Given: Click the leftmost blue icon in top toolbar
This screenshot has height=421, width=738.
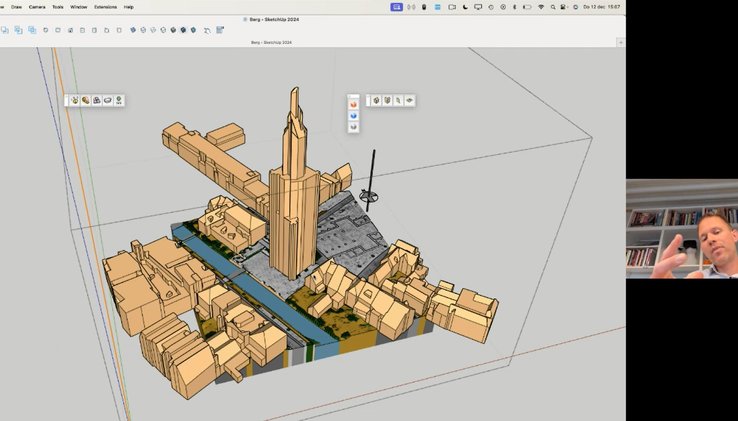Looking at the screenshot, I should [5, 30].
